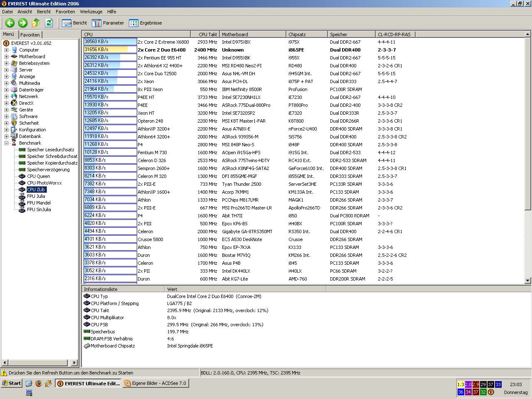Click the DirectX icon in tree
Image resolution: width=532 pixels, height=399 pixels.
tap(14, 103)
